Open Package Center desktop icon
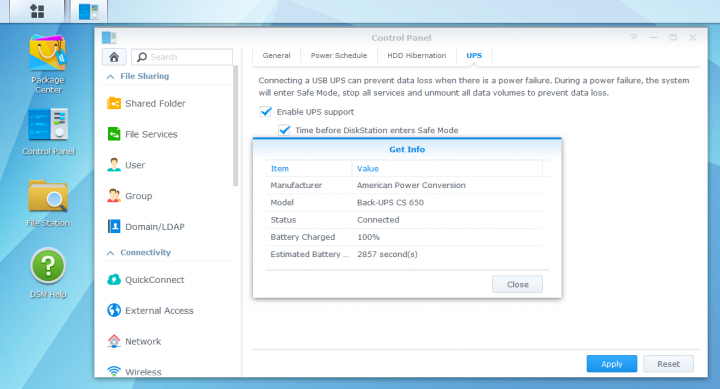The width and height of the screenshot is (720, 389). (x=48, y=64)
